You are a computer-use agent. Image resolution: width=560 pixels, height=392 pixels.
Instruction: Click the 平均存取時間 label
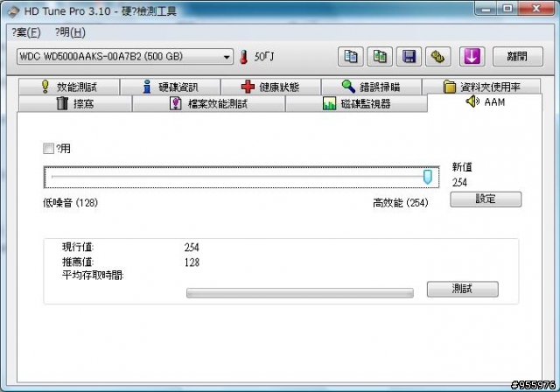pyautogui.click(x=93, y=276)
